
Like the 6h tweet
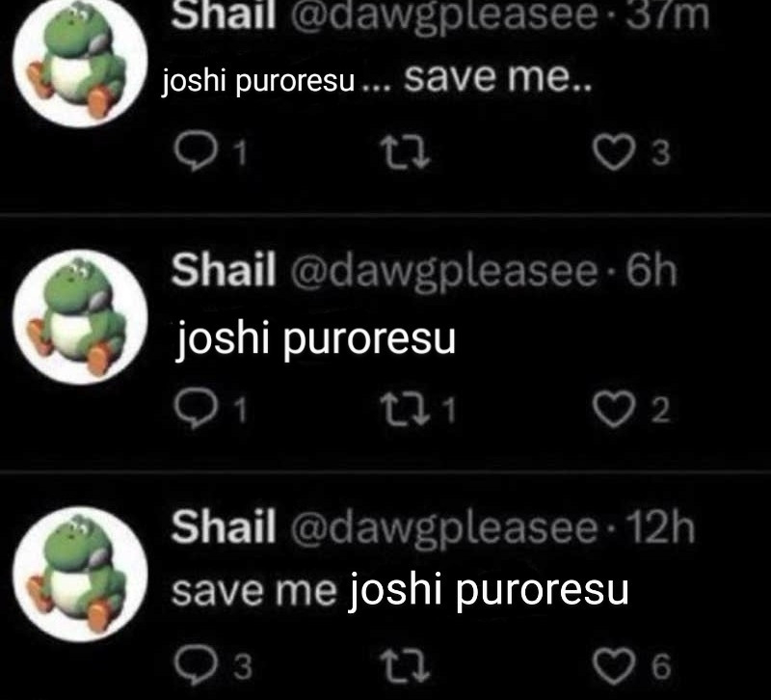(x=614, y=410)
